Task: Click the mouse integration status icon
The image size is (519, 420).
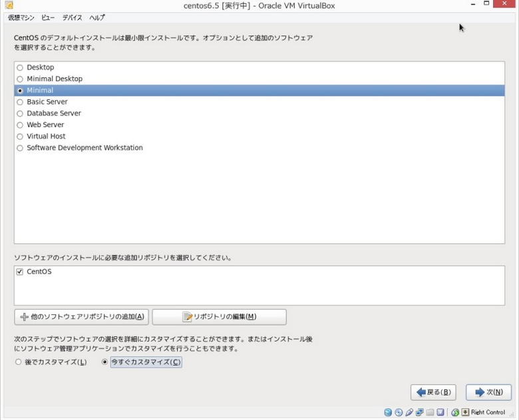Action: (455, 413)
